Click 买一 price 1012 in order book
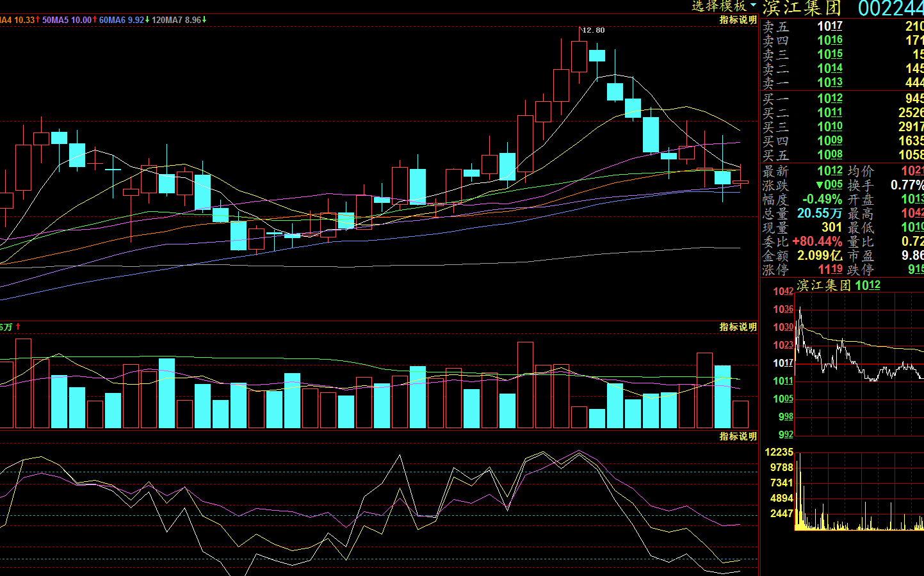Screen dimensions: 924x576 click(x=830, y=99)
